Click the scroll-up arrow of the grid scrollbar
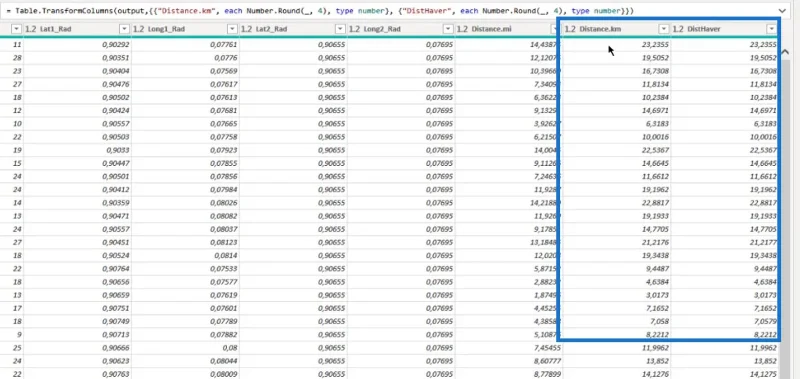 coord(785,52)
